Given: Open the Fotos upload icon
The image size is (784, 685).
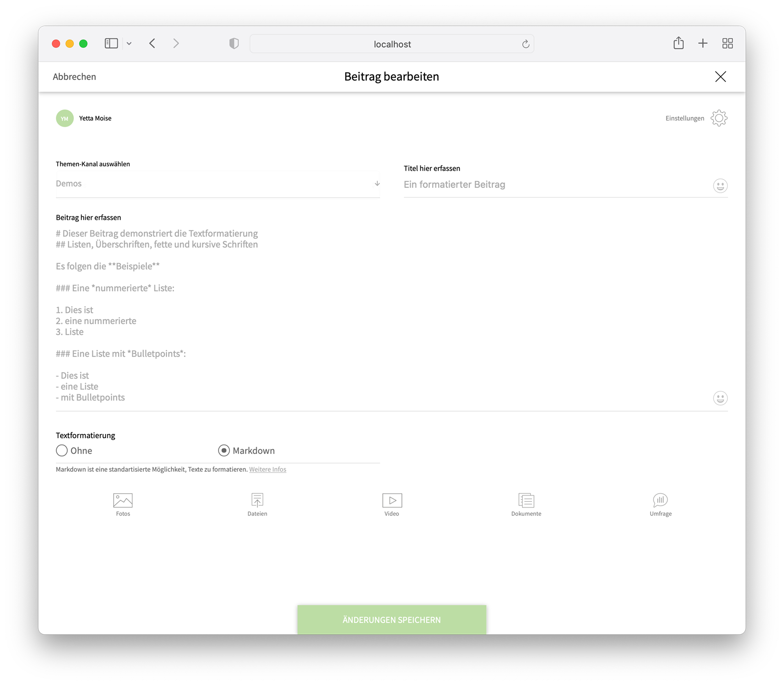Looking at the screenshot, I should pyautogui.click(x=123, y=500).
